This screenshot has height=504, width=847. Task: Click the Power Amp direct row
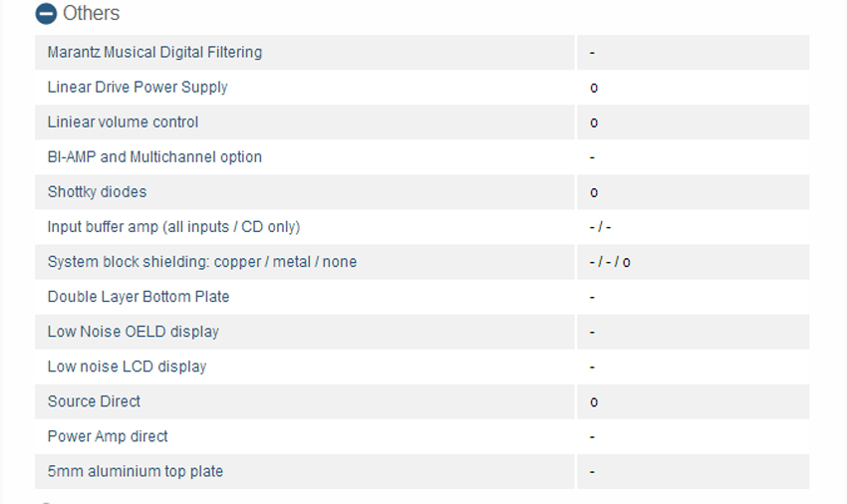(422, 436)
